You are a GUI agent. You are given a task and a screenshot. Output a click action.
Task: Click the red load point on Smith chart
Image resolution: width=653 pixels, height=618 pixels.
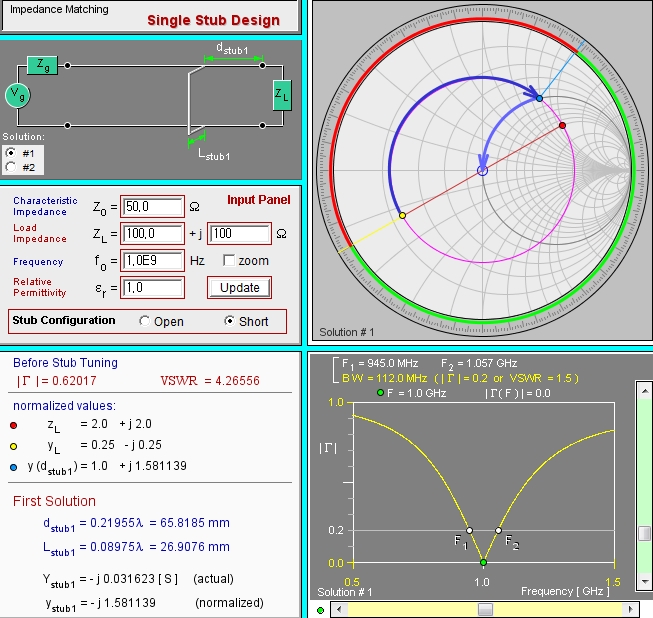click(562, 125)
